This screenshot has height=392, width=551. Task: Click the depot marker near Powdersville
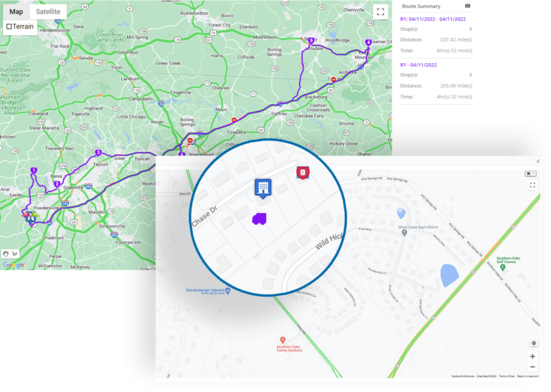31,218
